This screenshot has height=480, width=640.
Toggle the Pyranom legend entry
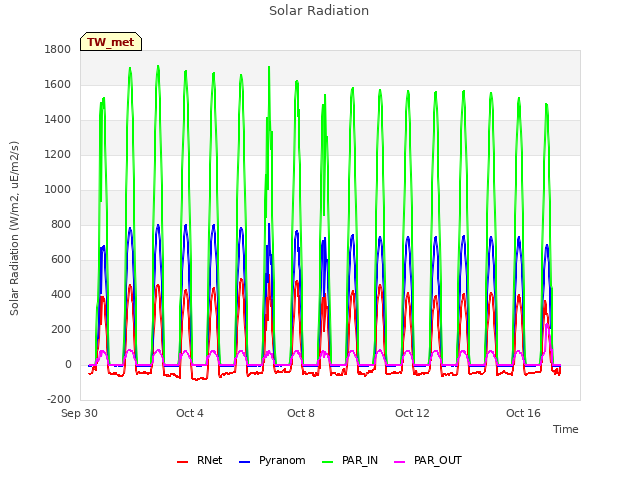[272, 460]
